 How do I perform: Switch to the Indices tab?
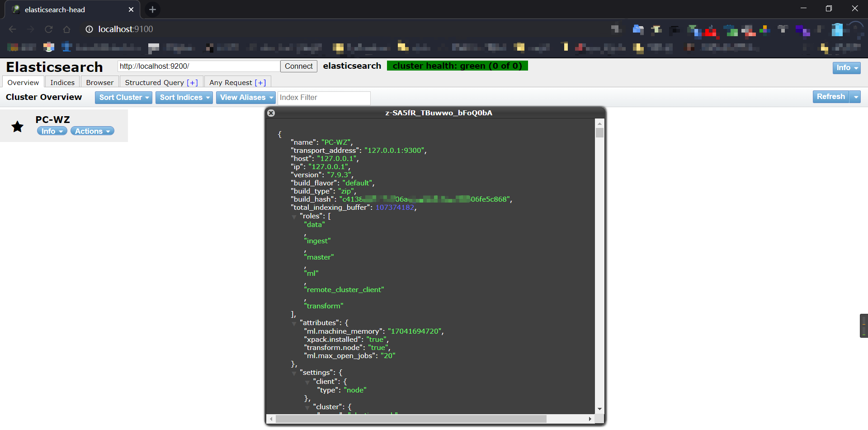tap(62, 82)
